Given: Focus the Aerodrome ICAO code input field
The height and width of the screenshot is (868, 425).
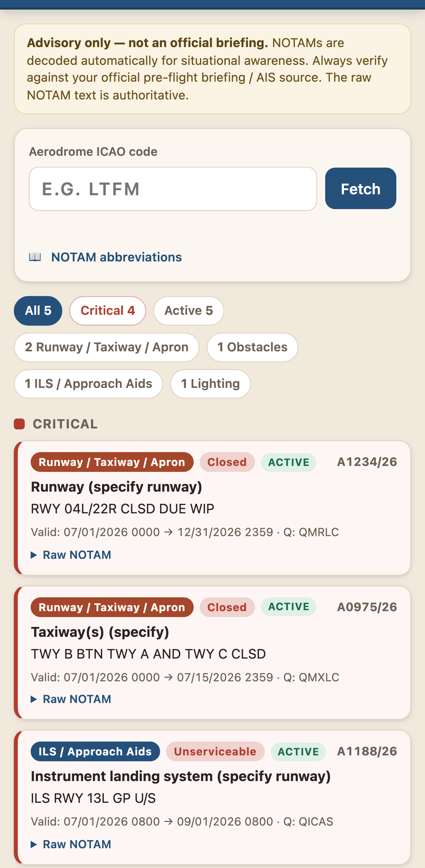Looking at the screenshot, I should 173,189.
